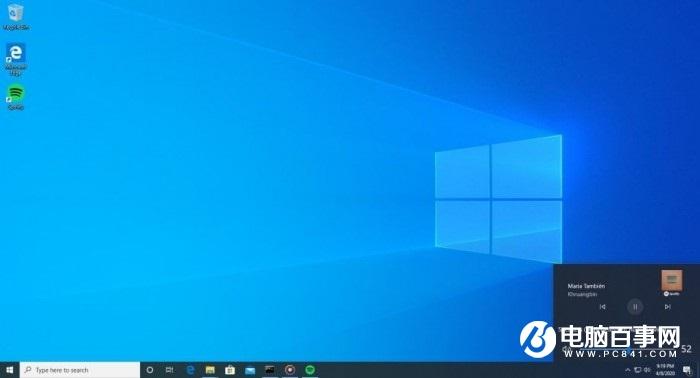Pause the playing song
This screenshot has height=378, width=700.
coord(635,307)
